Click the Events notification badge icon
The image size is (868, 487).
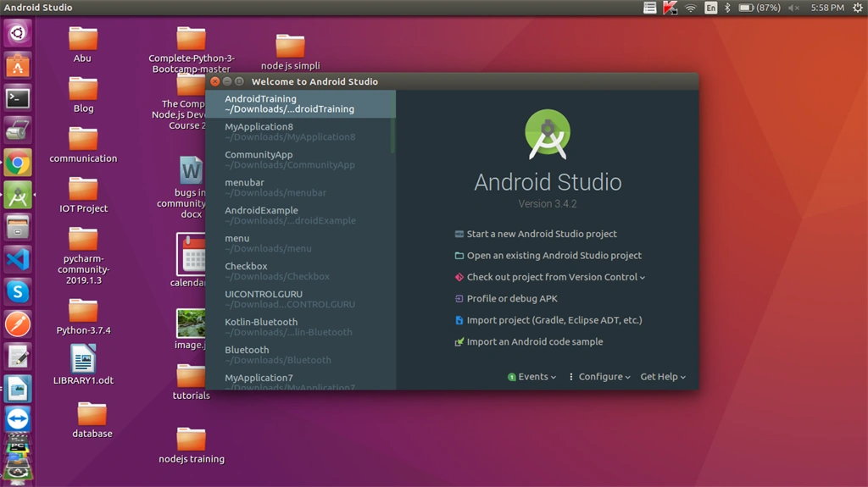pyautogui.click(x=511, y=377)
